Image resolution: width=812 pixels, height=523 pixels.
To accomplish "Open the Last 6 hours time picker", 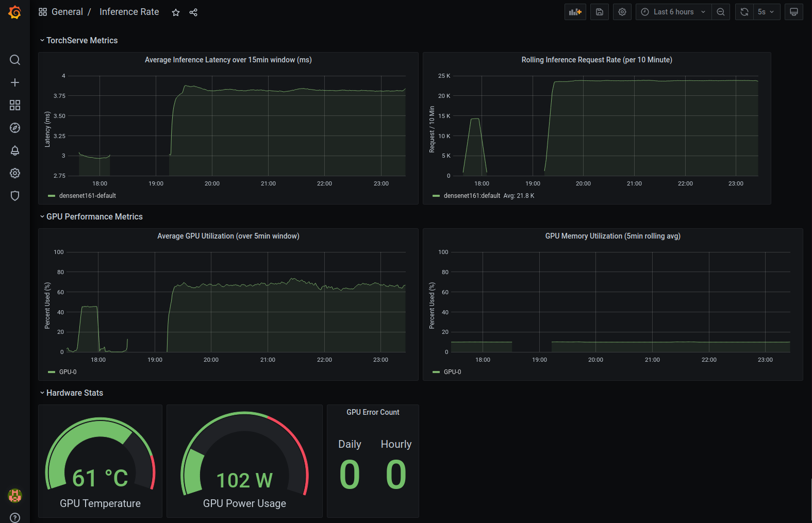I will click(674, 12).
